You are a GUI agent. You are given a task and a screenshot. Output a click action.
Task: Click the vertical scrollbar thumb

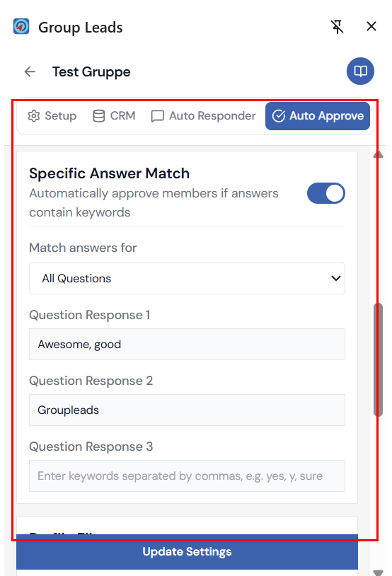coord(378,359)
